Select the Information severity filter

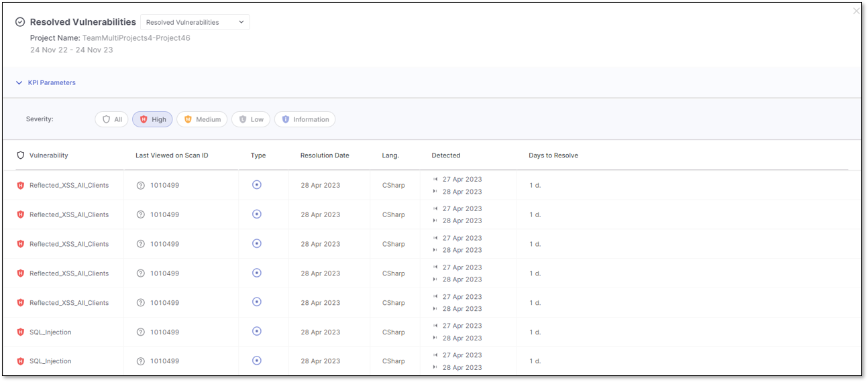pos(305,119)
